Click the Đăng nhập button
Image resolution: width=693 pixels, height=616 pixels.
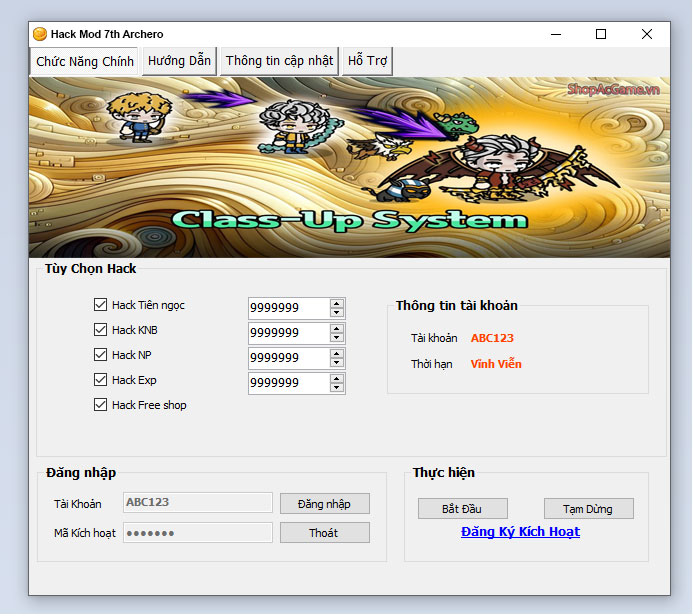click(x=325, y=504)
